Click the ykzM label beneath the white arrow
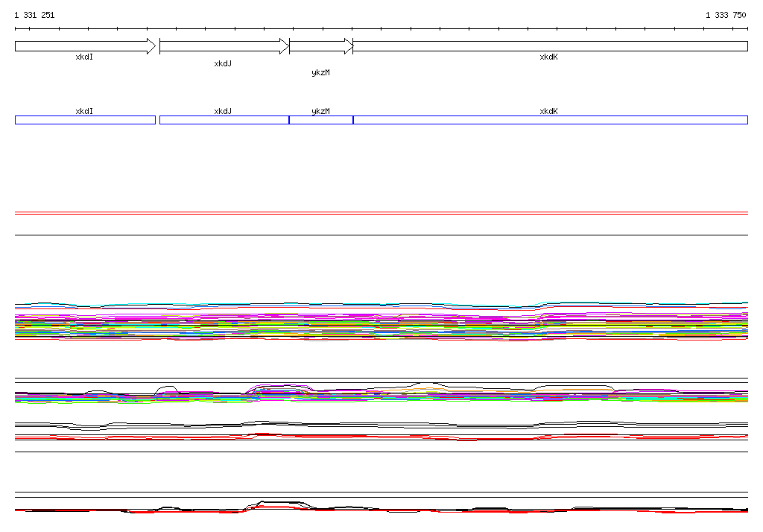The image size is (763, 532). (320, 72)
